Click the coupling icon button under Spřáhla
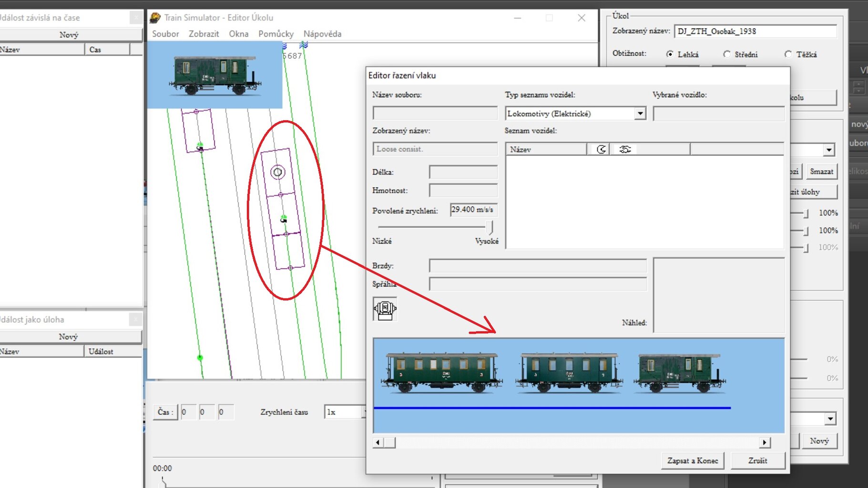This screenshot has width=868, height=488. point(385,309)
